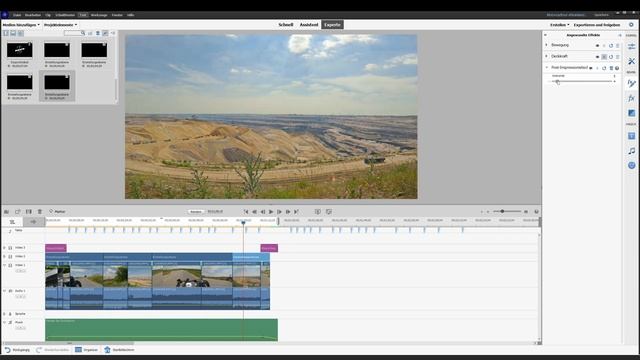Image resolution: width=640 pixels, height=360 pixels.
Task: Open the Transitions panel icon
Action: click(x=631, y=113)
